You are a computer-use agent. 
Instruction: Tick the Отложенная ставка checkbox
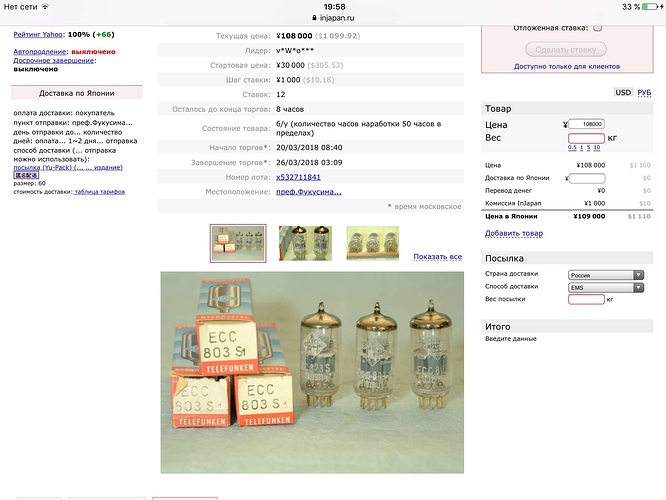coord(598,28)
